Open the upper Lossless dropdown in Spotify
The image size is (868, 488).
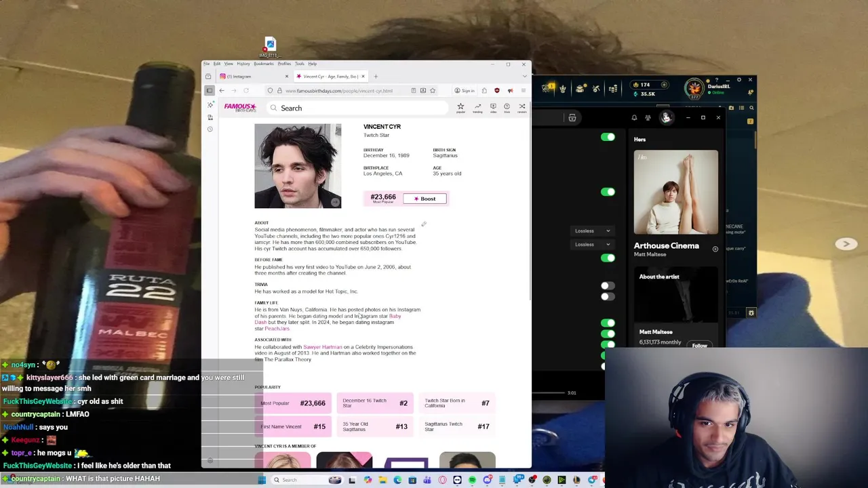(x=592, y=231)
